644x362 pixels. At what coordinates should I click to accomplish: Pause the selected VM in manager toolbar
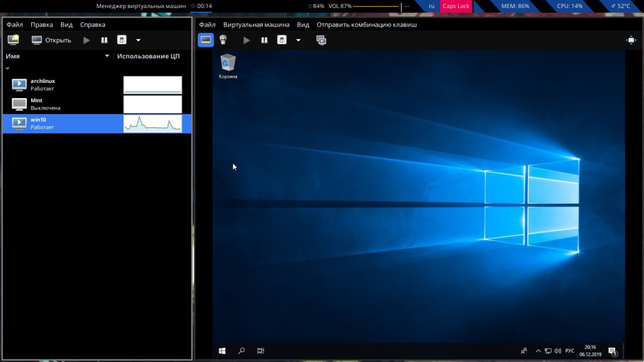click(104, 40)
